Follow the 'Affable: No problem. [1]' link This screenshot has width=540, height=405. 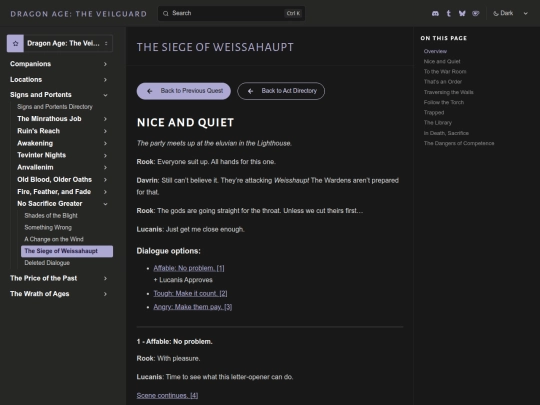(x=189, y=268)
